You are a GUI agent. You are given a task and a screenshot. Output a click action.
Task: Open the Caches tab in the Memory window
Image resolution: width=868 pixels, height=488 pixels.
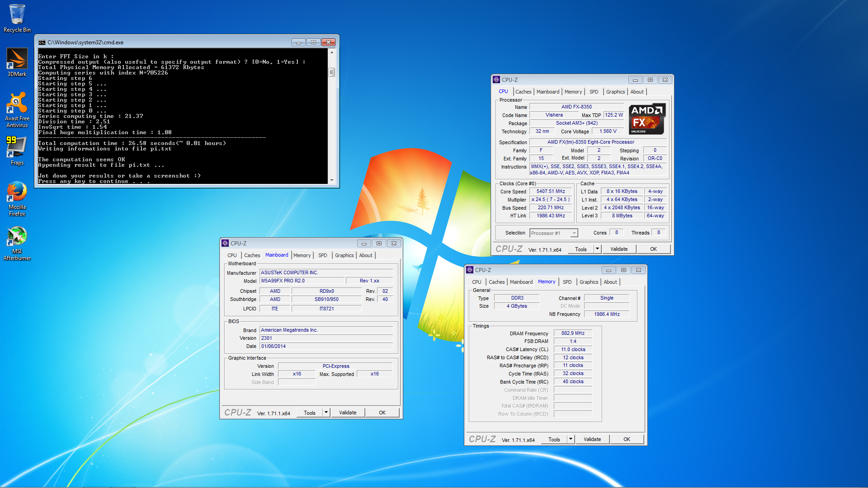496,282
